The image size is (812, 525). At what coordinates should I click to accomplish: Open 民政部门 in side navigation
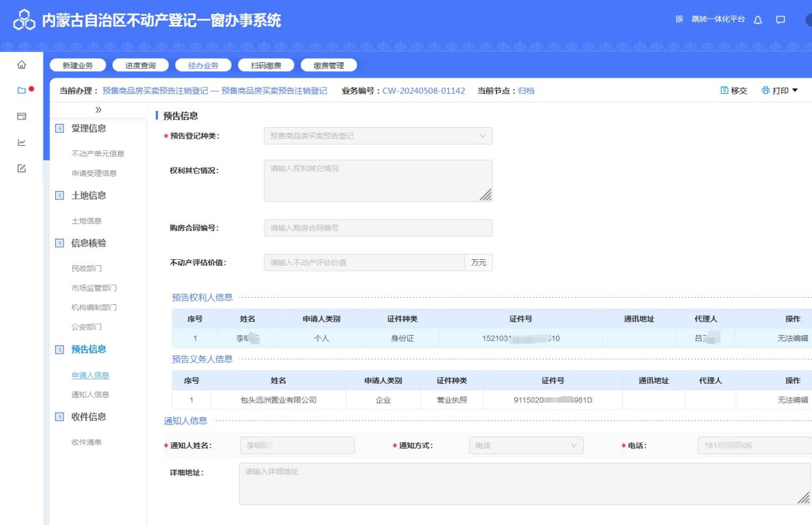(87, 269)
